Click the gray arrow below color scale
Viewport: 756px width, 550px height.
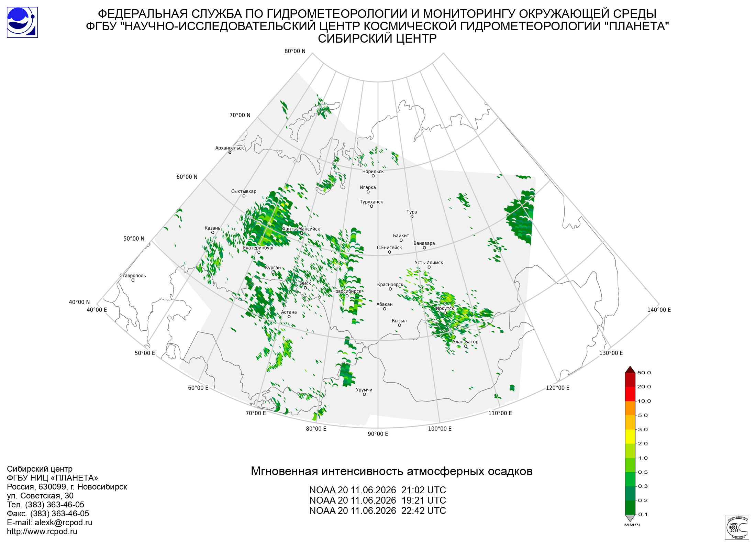(x=630, y=518)
